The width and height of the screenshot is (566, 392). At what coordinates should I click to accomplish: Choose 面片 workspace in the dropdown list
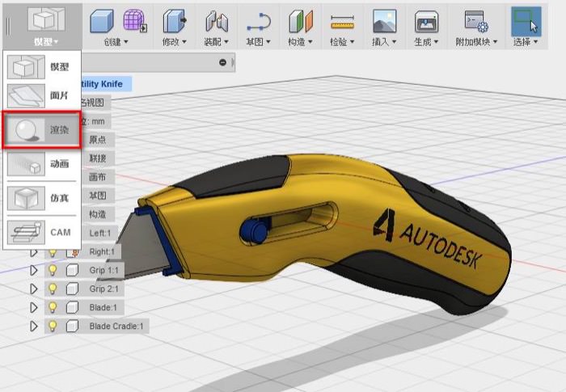(42, 95)
